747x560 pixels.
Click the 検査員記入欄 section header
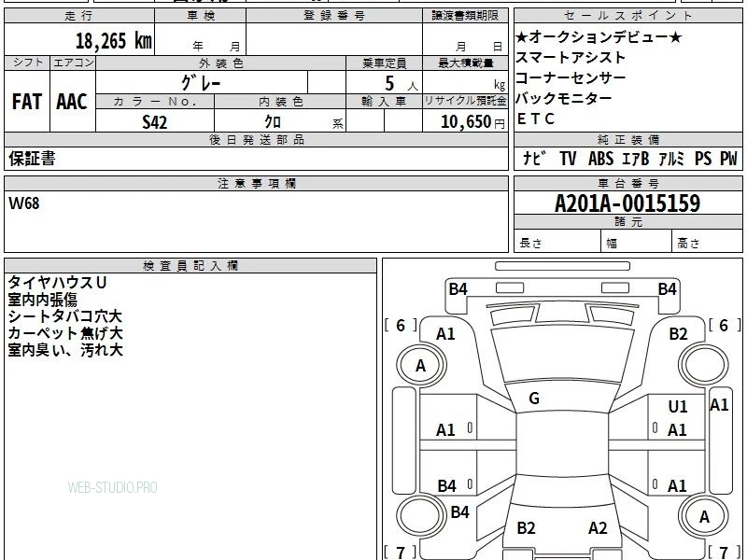(190, 266)
